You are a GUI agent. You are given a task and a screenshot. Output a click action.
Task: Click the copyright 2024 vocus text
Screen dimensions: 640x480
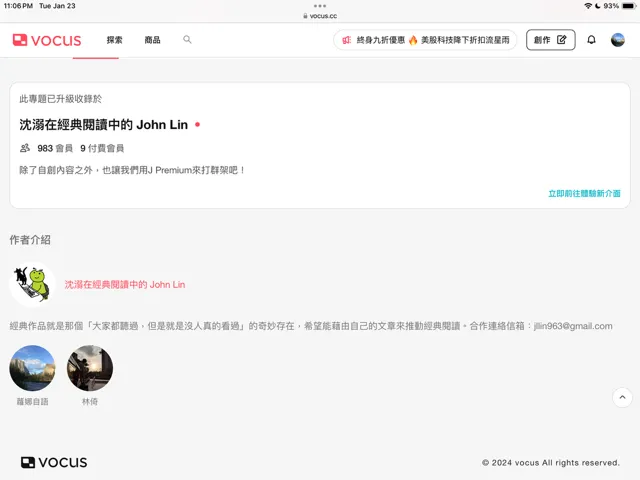pyautogui.click(x=551, y=463)
